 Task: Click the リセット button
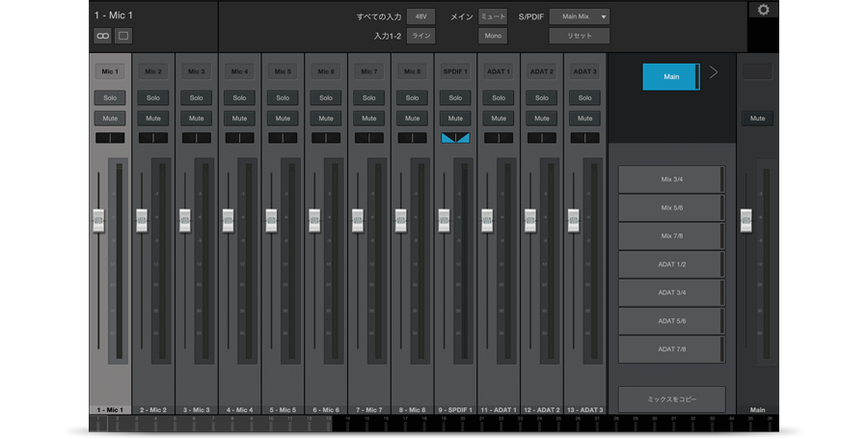579,36
